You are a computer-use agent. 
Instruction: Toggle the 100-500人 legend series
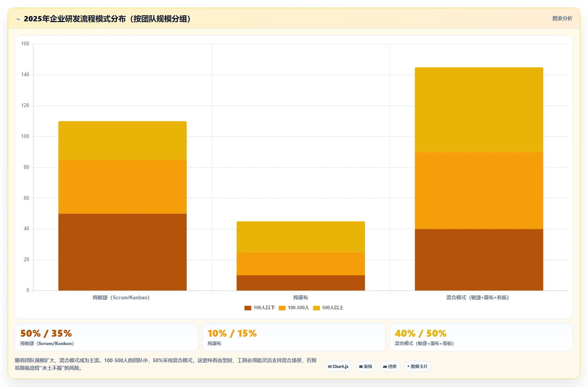point(294,308)
